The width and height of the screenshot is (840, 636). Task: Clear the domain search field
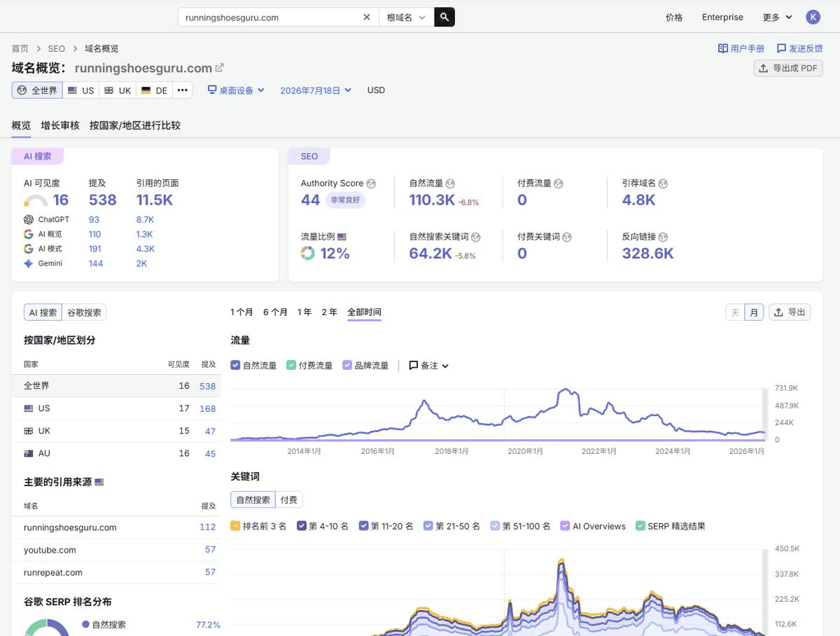pos(366,18)
